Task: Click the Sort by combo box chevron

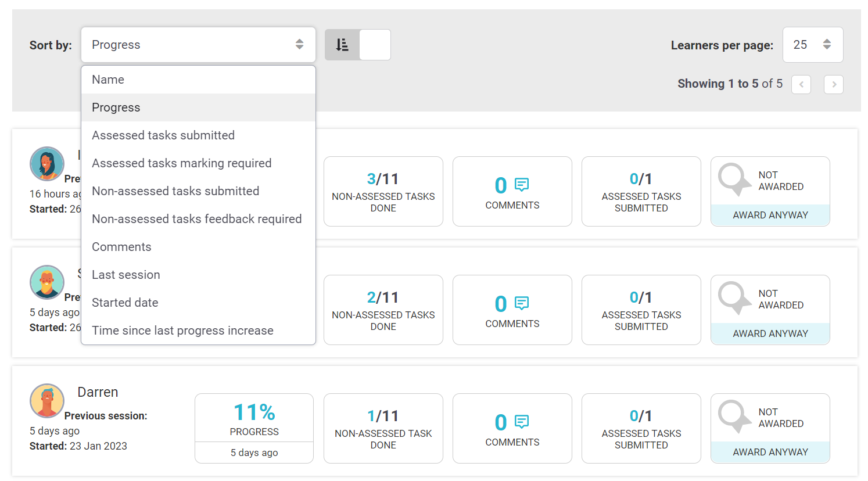Action: (300, 44)
